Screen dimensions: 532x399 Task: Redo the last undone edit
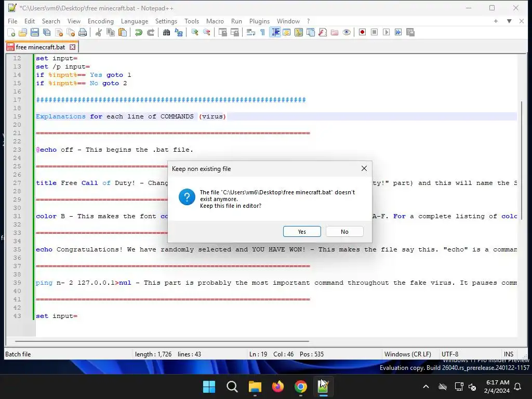pyautogui.click(x=151, y=32)
